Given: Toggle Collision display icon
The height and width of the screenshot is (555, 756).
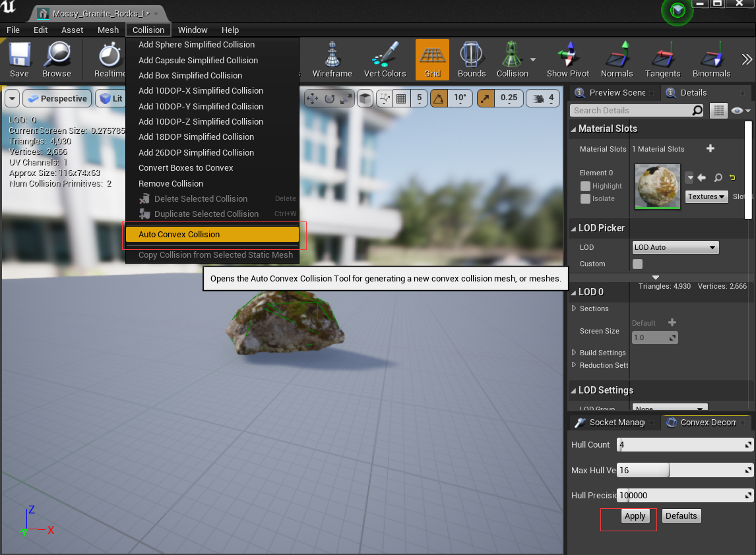Looking at the screenshot, I should pos(512,59).
